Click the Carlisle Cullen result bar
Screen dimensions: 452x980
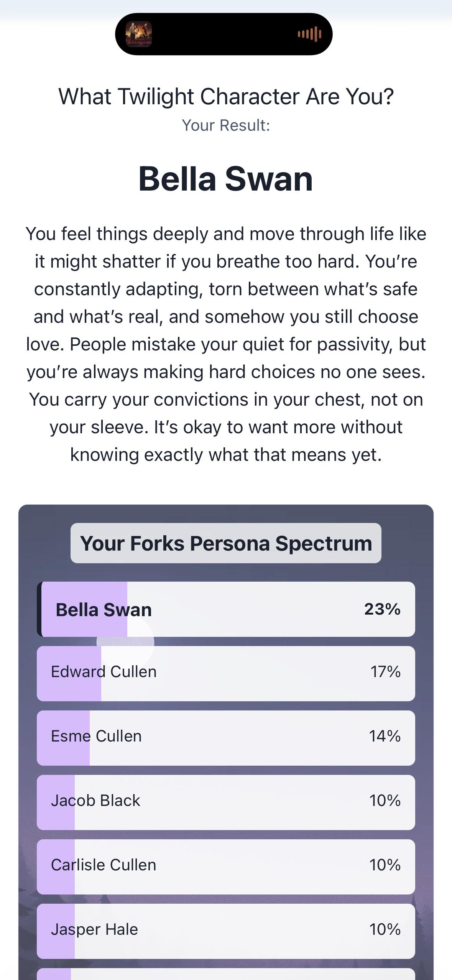226,865
